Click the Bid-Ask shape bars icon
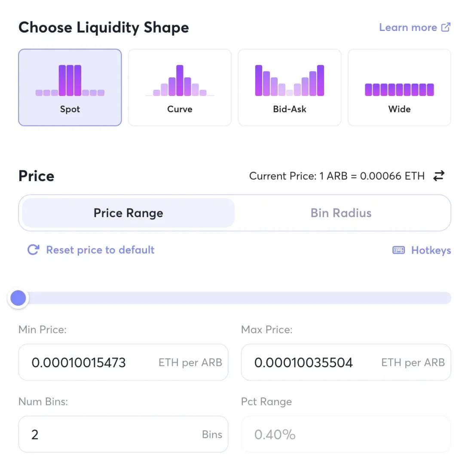 (x=290, y=81)
